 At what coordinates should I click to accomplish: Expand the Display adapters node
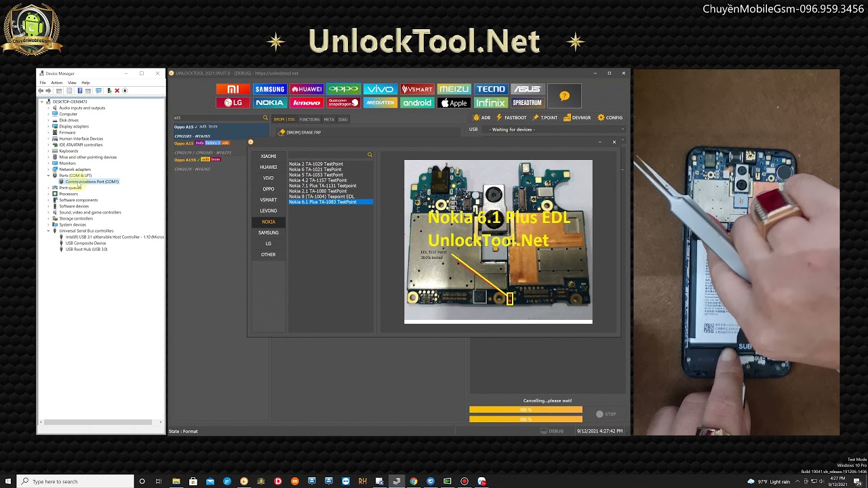48,126
